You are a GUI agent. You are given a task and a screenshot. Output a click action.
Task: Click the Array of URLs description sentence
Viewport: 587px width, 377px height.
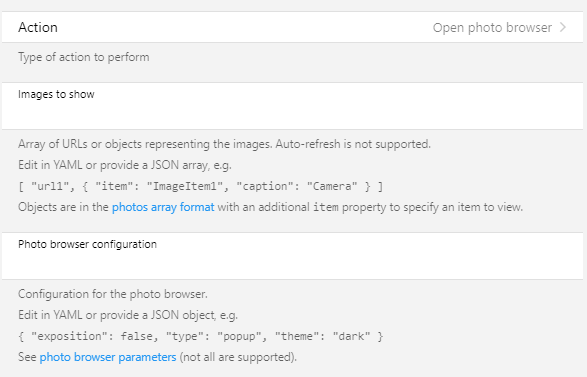pyautogui.click(x=145, y=144)
